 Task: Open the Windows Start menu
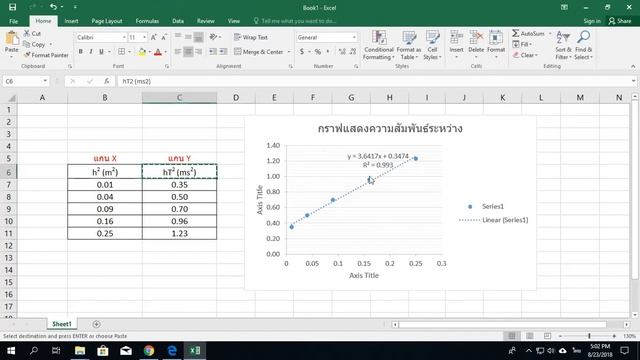tap(11, 351)
